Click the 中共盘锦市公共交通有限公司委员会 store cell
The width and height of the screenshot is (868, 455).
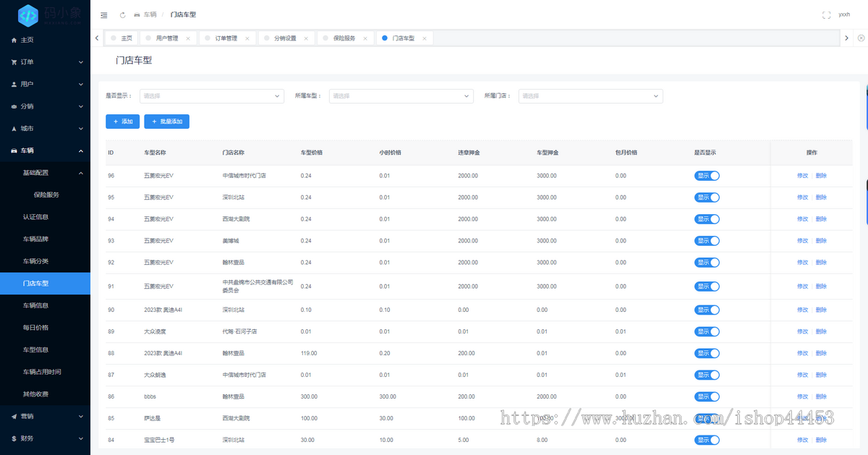click(258, 286)
